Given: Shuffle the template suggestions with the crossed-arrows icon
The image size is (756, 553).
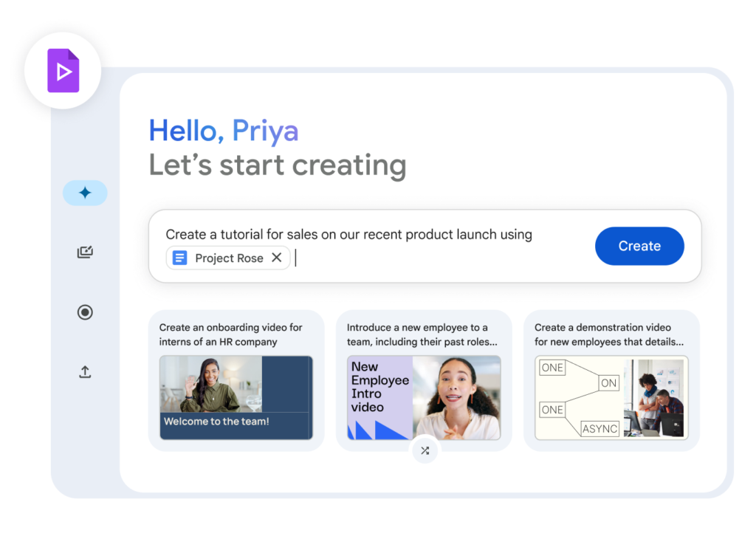Looking at the screenshot, I should tap(425, 450).
